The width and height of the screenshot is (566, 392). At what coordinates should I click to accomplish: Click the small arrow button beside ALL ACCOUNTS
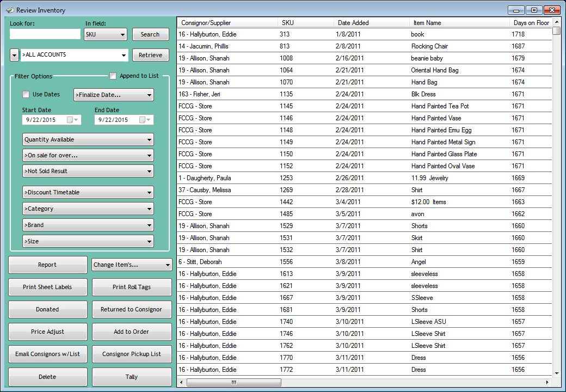[x=14, y=55]
